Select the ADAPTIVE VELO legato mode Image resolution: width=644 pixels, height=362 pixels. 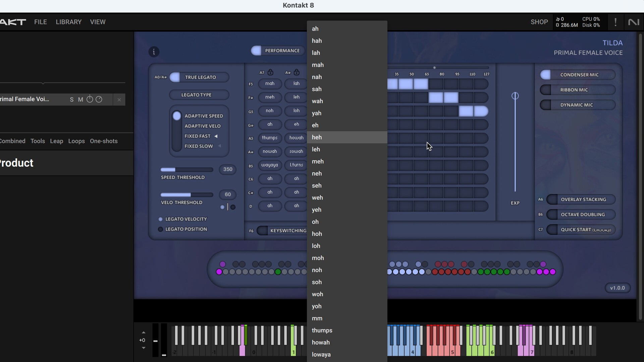click(x=203, y=126)
